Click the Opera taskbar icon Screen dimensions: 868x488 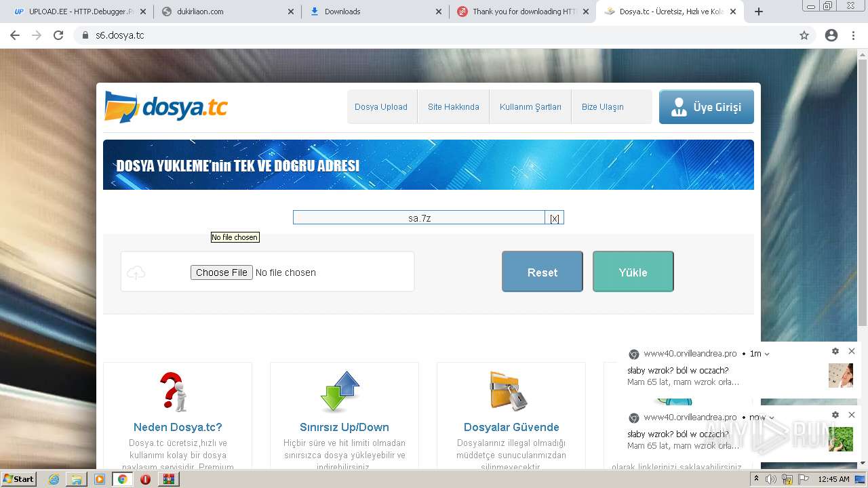145,479
